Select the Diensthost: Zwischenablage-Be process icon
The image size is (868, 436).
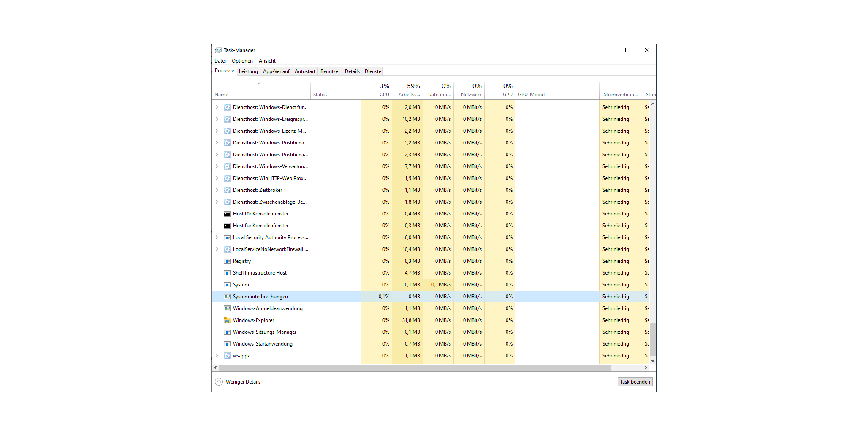coord(227,202)
